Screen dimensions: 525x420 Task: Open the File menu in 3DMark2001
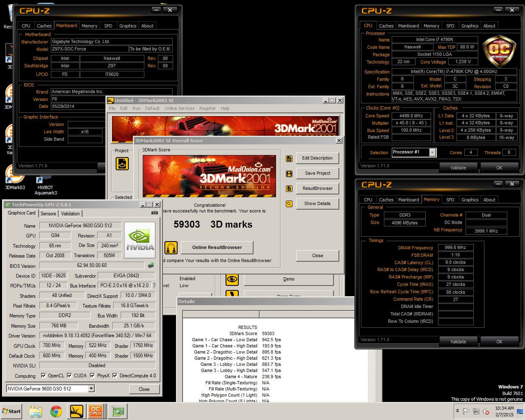(x=112, y=108)
